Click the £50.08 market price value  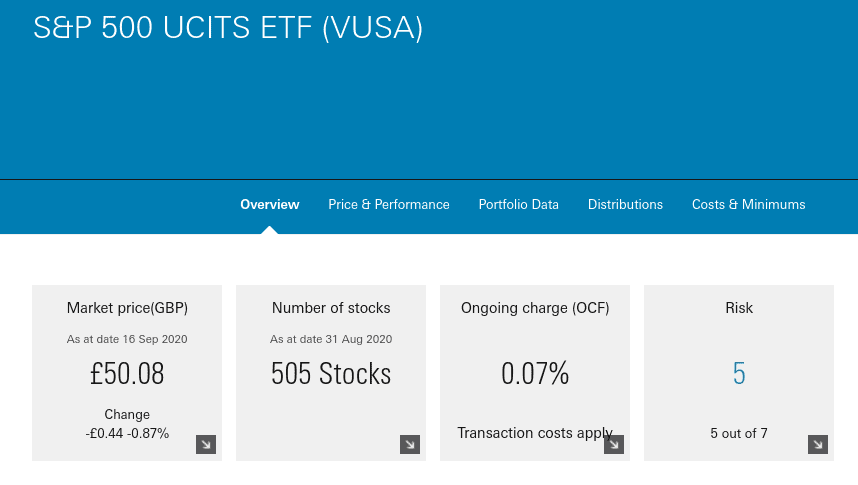pos(127,374)
